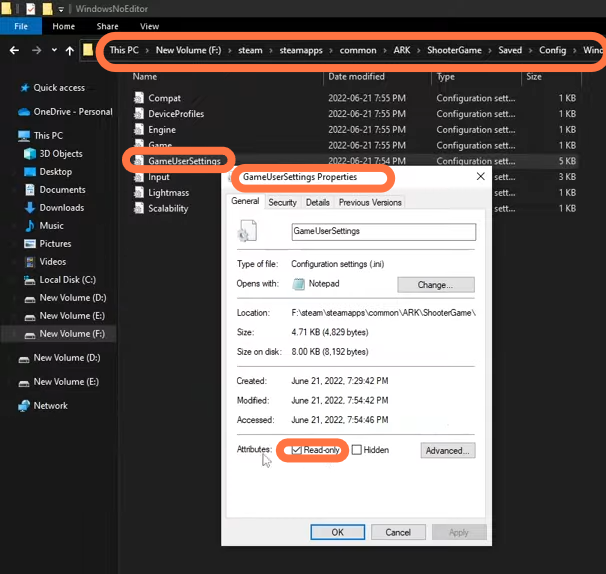Click ShooterGame in address breadcrumb
Viewport: 606px width, 574px height.
(x=454, y=50)
